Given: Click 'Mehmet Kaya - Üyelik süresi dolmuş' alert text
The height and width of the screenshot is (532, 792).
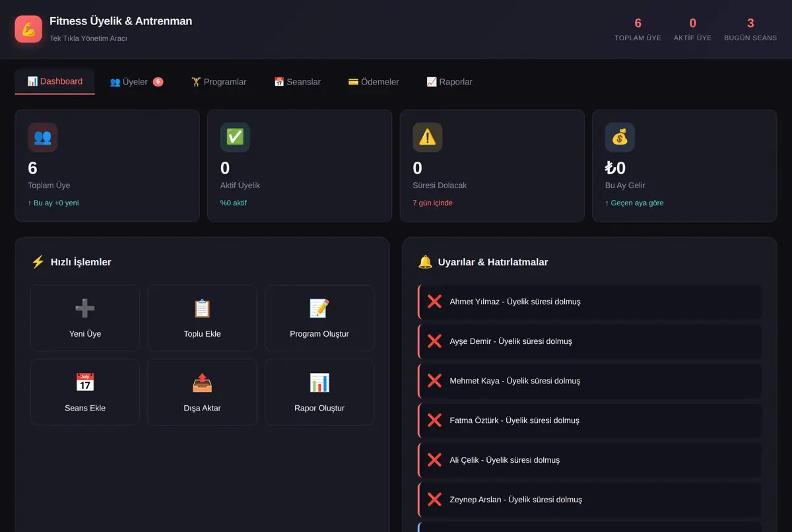Looking at the screenshot, I should point(515,381).
